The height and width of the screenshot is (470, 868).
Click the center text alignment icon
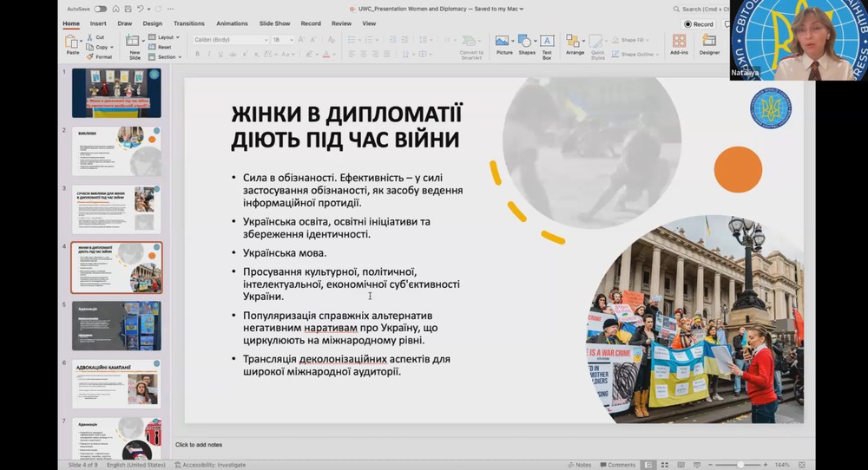pos(363,54)
